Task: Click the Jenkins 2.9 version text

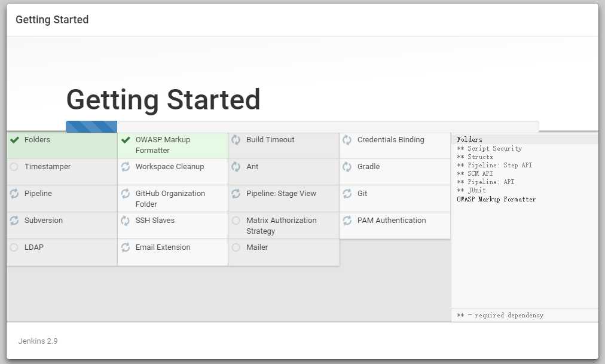Action: pyautogui.click(x=38, y=341)
